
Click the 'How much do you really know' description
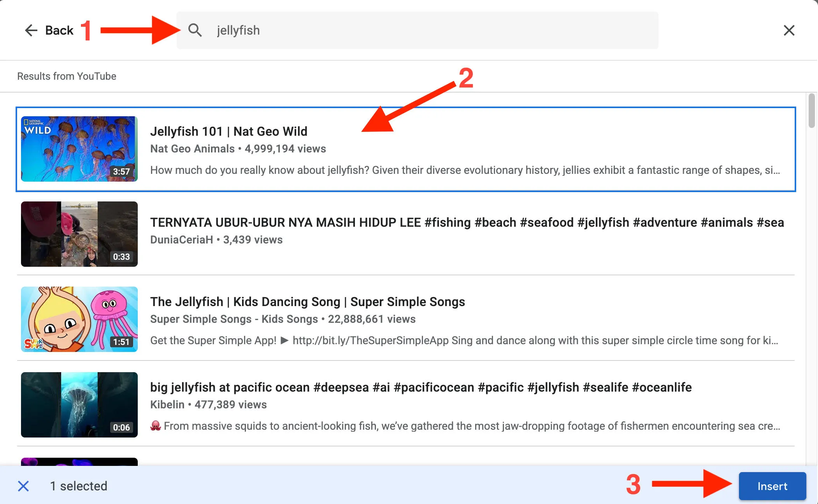465,170
